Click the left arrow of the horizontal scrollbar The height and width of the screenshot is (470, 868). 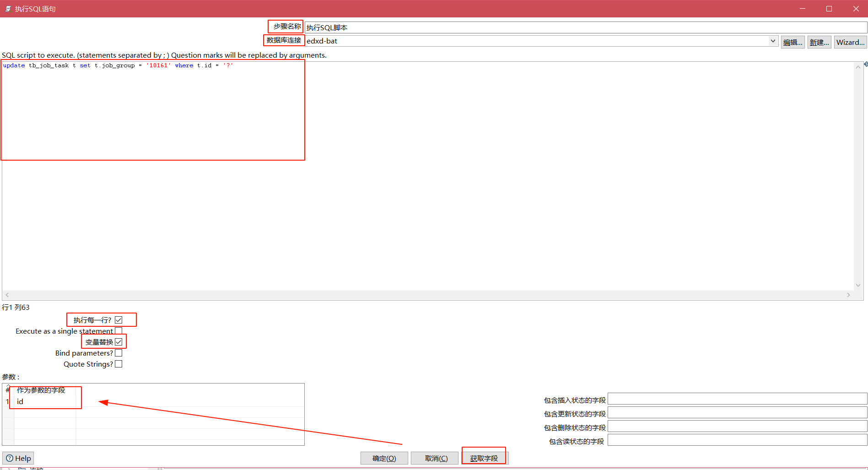pyautogui.click(x=7, y=295)
